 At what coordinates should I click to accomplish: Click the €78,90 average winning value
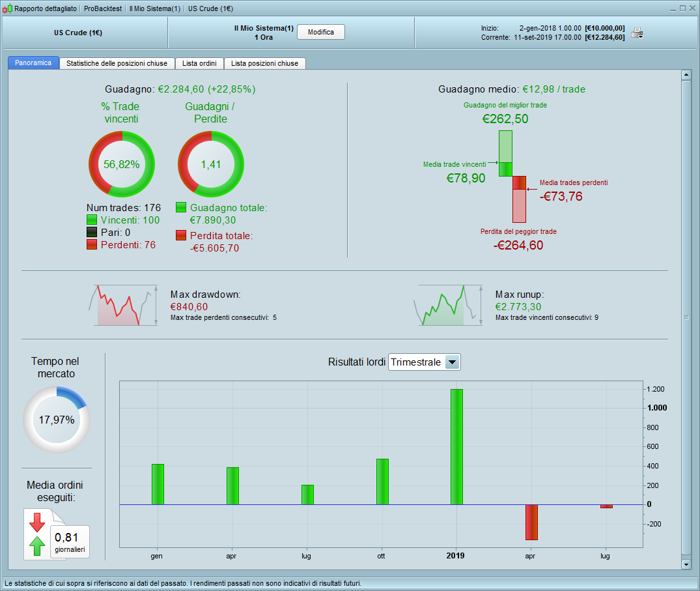[x=466, y=179]
